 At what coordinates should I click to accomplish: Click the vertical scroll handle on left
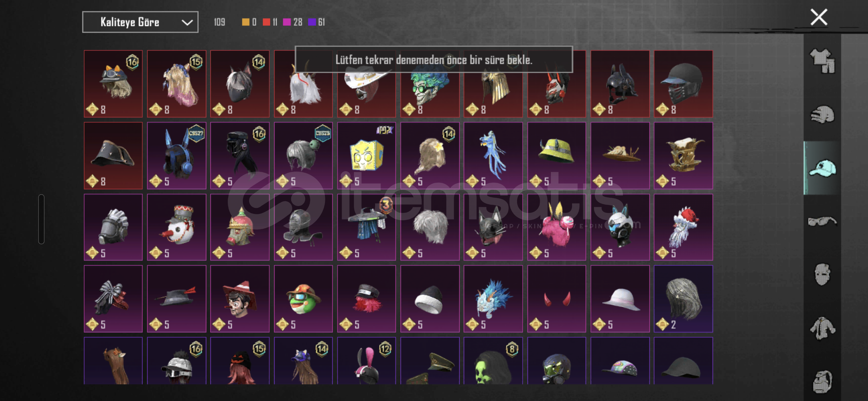click(x=41, y=219)
